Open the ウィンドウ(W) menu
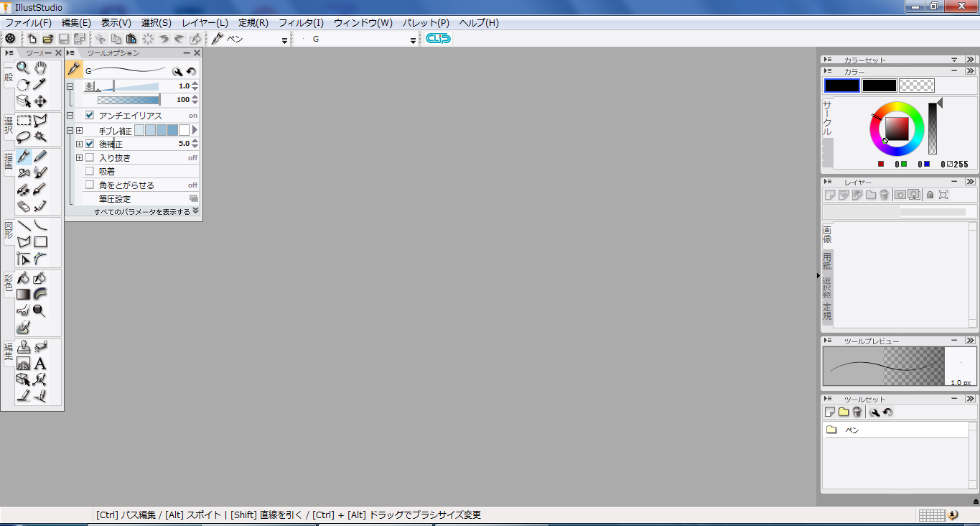Screen dimensions: 980x526 [363, 22]
